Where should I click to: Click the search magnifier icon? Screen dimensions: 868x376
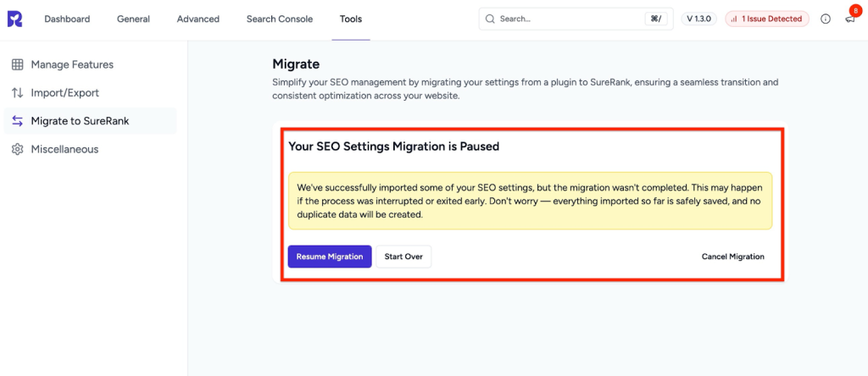tap(490, 19)
